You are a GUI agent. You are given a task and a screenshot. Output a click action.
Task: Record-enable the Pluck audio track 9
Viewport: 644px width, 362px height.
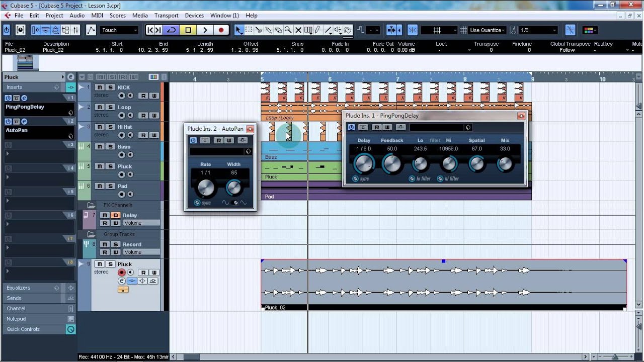(x=121, y=273)
